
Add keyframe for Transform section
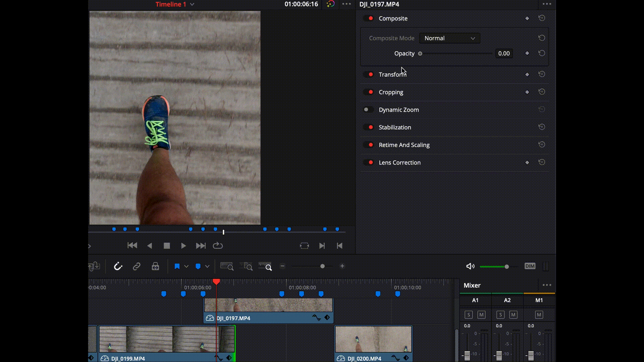[x=527, y=74]
